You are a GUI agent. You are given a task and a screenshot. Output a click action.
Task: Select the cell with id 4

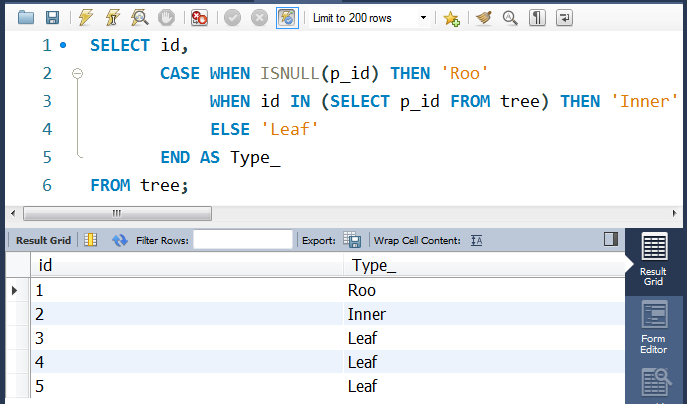pyautogui.click(x=187, y=362)
